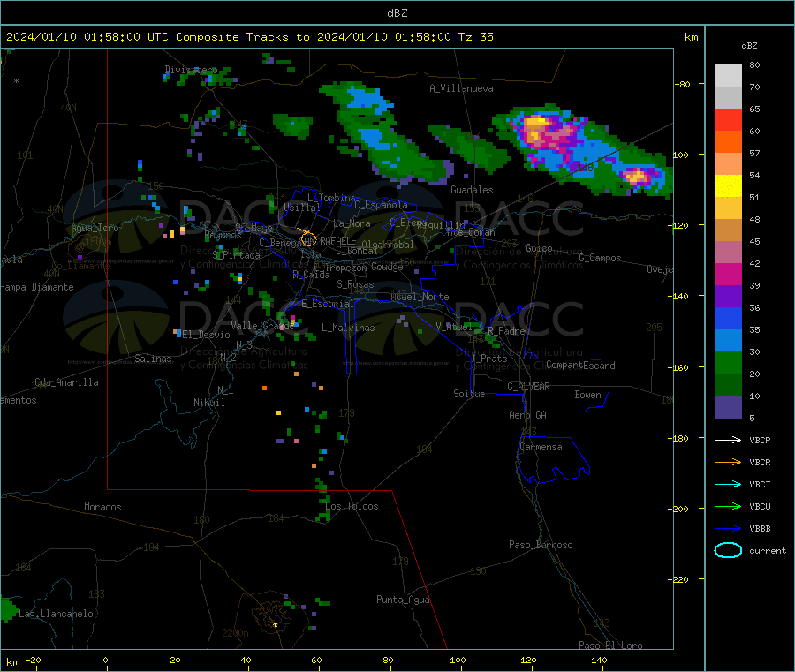Select the 39 dBZ magenta color swatch
Screen dimensions: 795x672
point(728,274)
